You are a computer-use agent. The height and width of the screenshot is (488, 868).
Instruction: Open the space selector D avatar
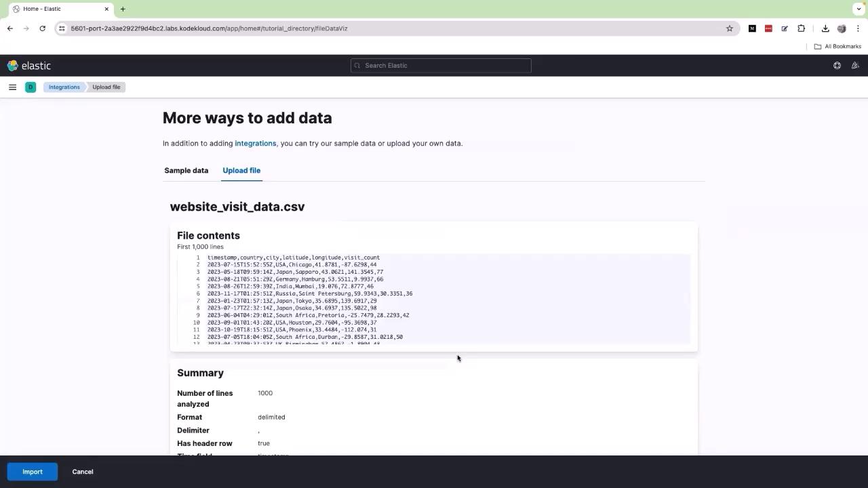pos(31,87)
